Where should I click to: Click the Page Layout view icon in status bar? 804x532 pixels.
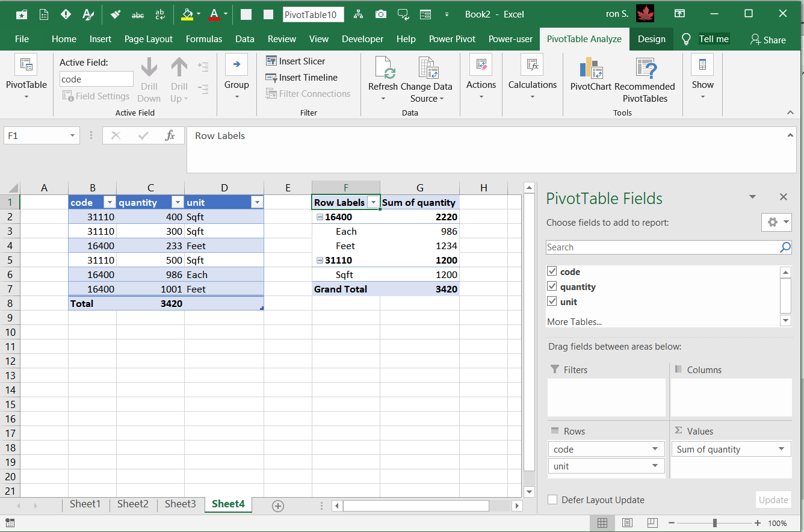[627, 523]
